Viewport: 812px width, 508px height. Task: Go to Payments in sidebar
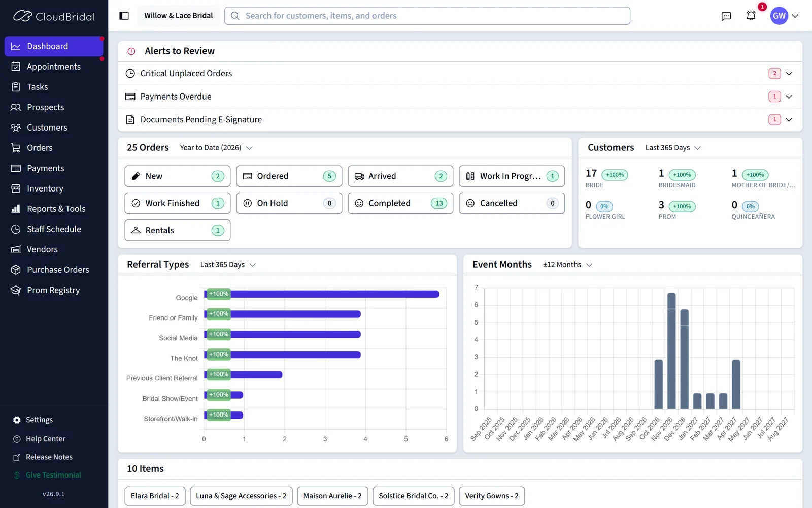click(54, 168)
